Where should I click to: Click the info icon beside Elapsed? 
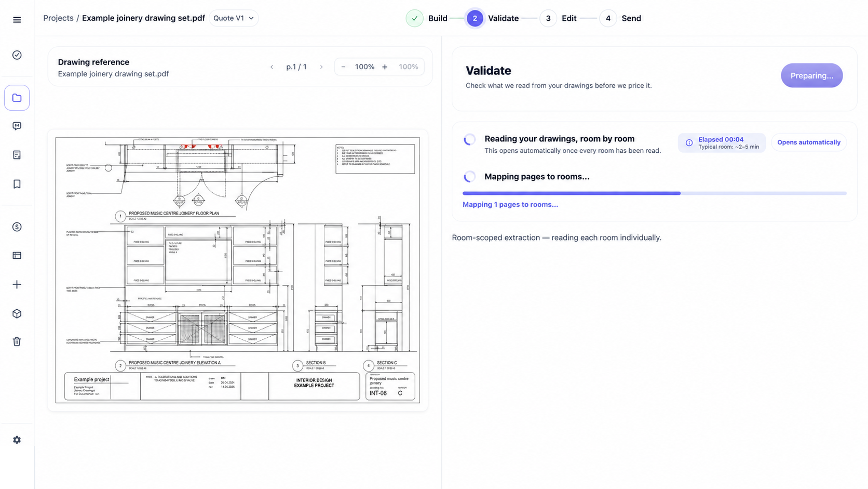[689, 143]
